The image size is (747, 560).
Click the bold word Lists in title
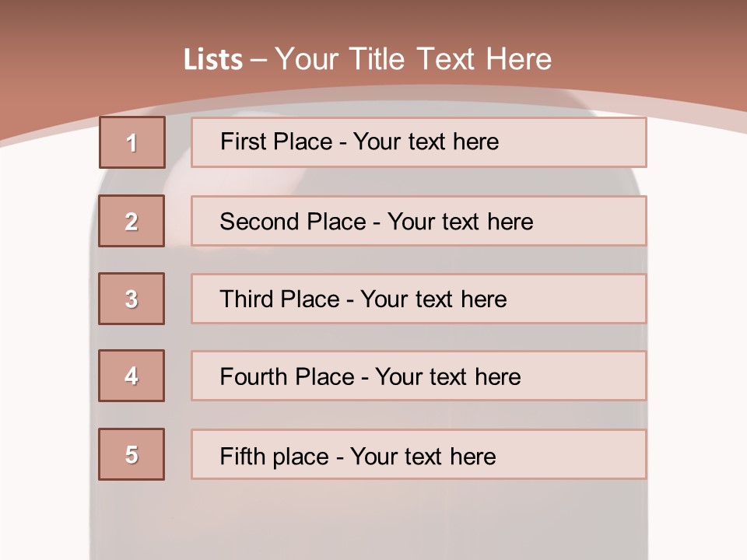[x=213, y=60]
